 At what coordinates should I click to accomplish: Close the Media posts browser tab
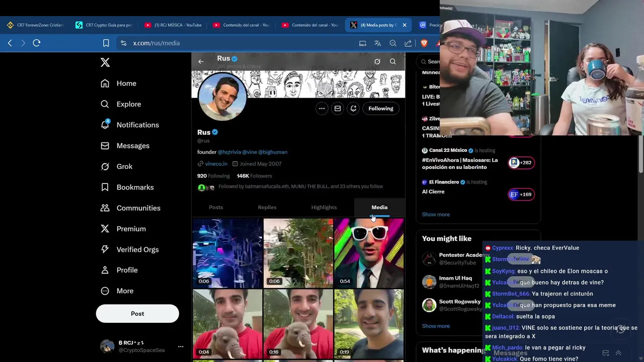pyautogui.click(x=405, y=25)
